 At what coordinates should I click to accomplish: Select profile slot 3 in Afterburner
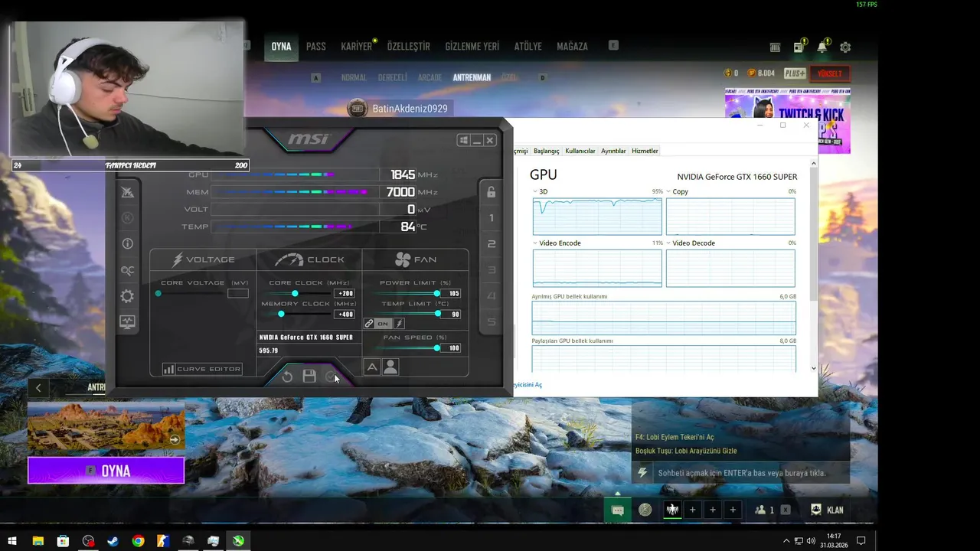[492, 270]
